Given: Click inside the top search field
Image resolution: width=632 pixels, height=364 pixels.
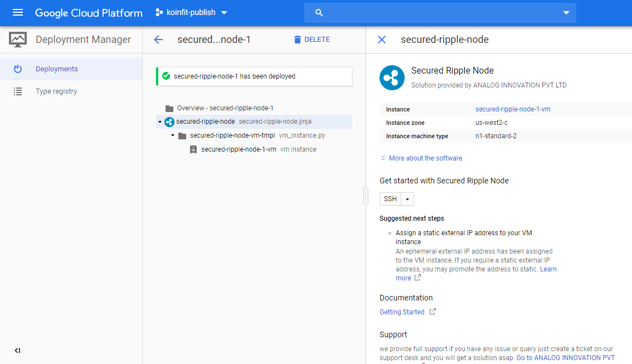Looking at the screenshot, I should 440,13.
